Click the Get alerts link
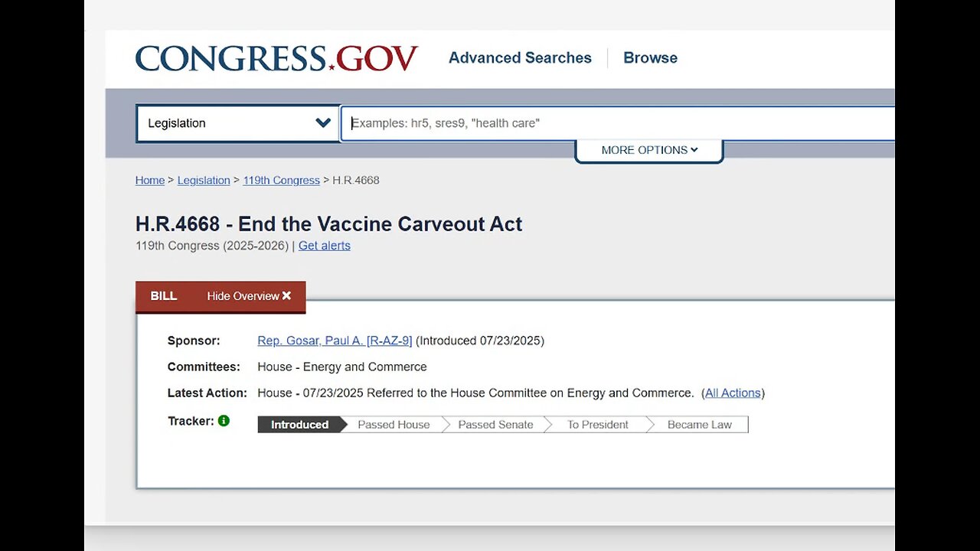Image resolution: width=980 pixels, height=551 pixels. 325,246
